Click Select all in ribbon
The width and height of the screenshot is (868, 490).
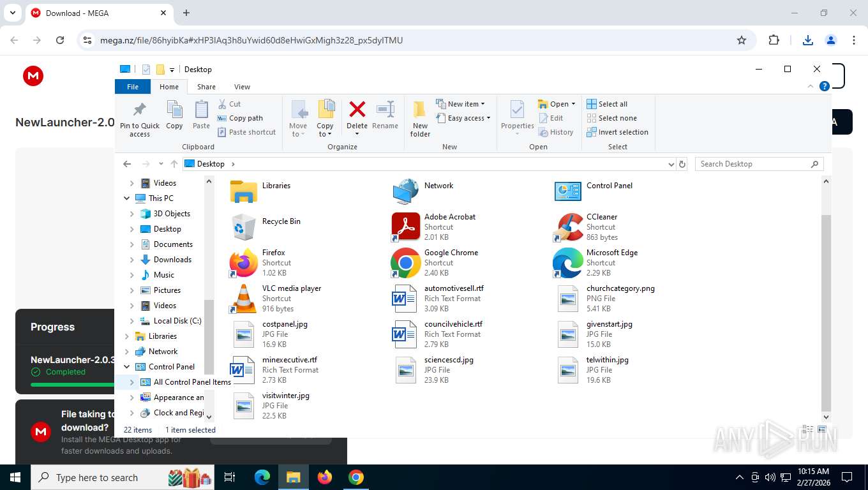[x=607, y=104]
